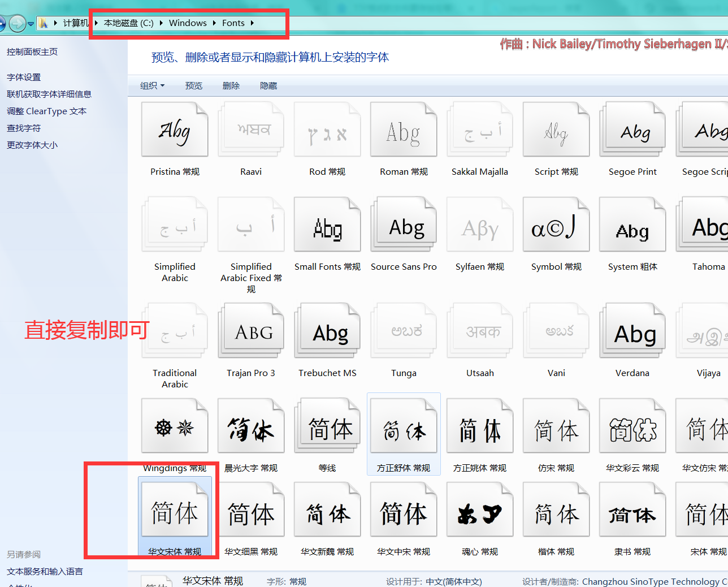Expand the arrow after Fonts breadcrumb

click(252, 23)
